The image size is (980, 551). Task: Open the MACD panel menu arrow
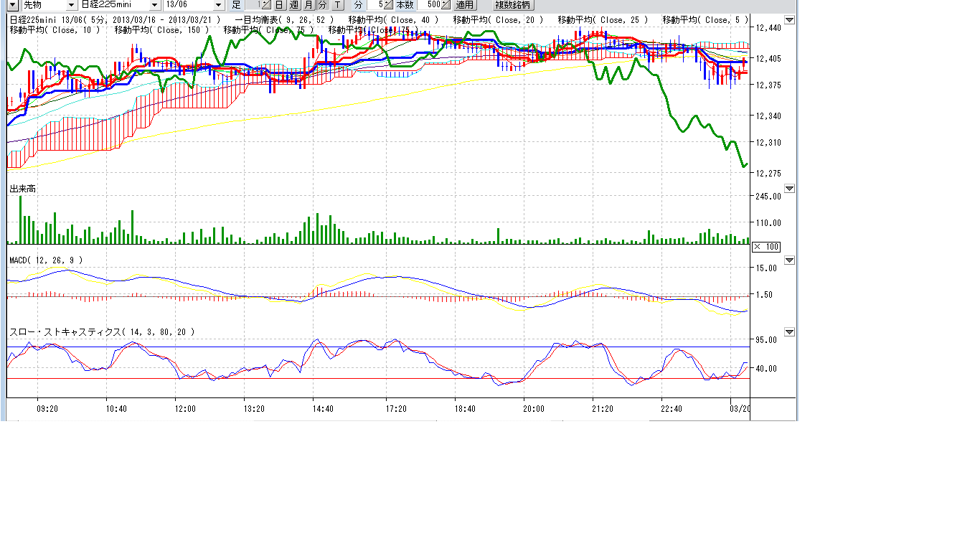coord(789,260)
